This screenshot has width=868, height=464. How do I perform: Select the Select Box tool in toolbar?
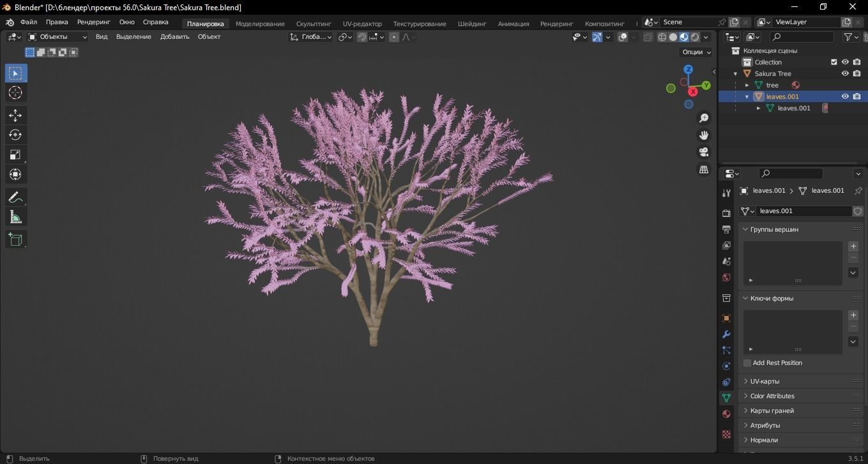tap(15, 73)
